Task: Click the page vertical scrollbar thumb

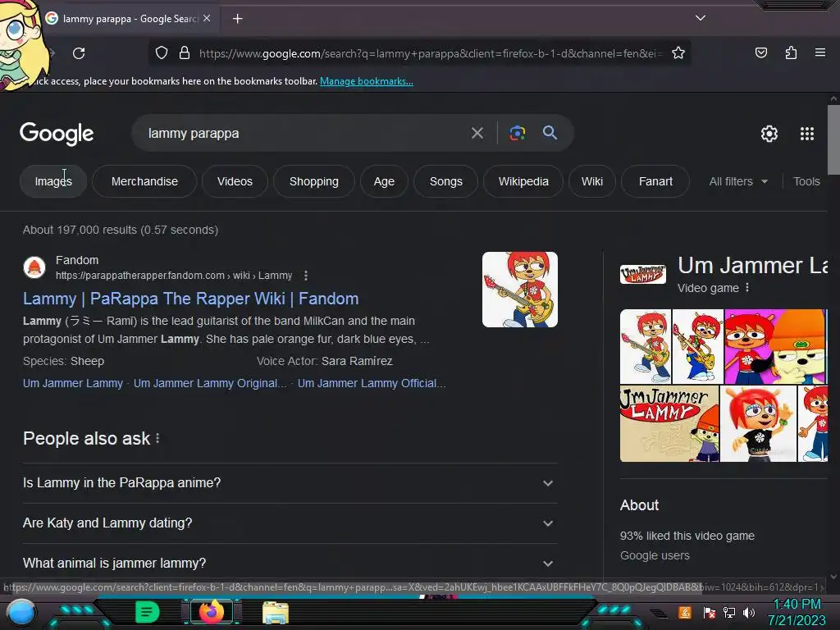Action: pos(833,139)
